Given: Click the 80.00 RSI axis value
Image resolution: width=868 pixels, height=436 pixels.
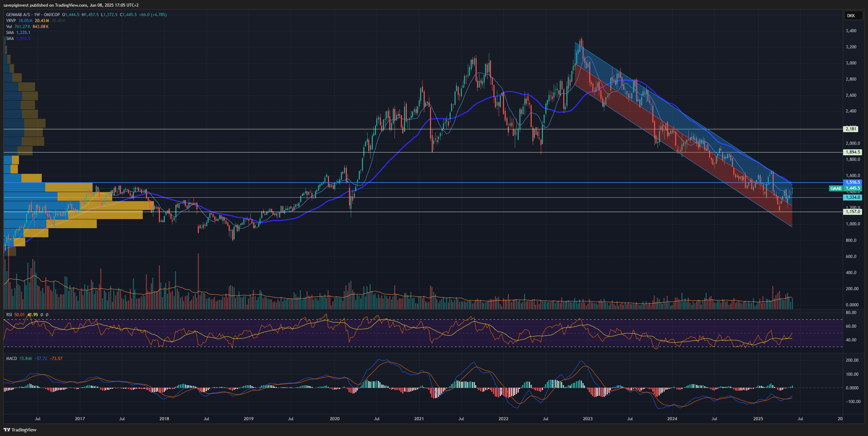Looking at the screenshot, I should (x=851, y=313).
